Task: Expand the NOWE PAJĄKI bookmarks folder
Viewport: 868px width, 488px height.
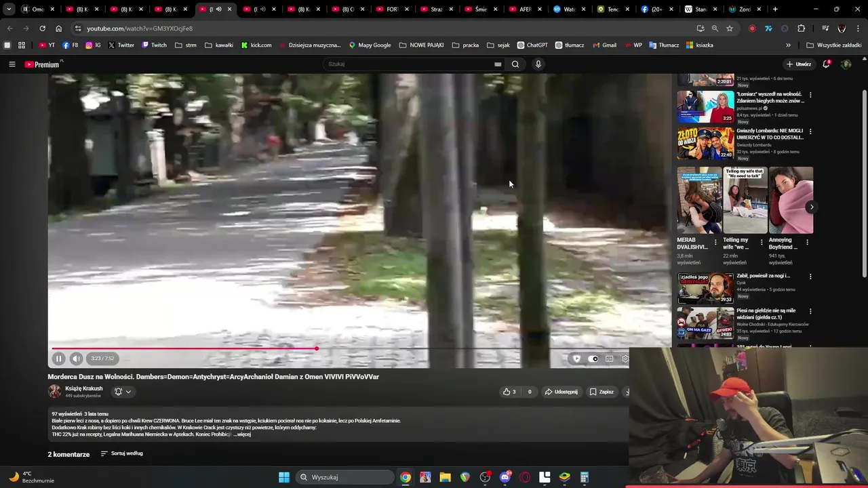Action: pyautogui.click(x=421, y=45)
